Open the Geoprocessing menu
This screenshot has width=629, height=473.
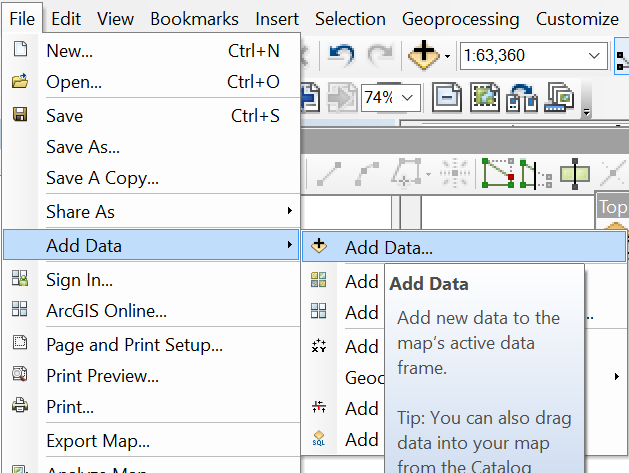pos(461,19)
